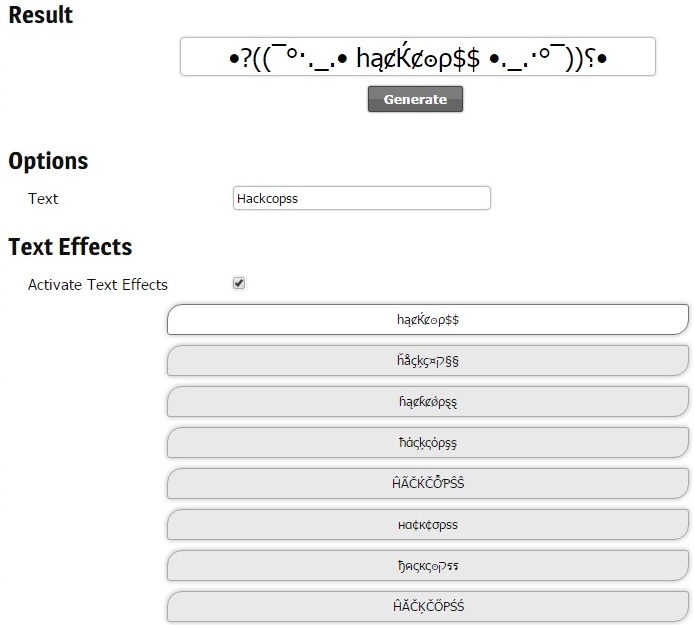
Task: Click the left decoration symbols in the result
Action: [x=288, y=58]
